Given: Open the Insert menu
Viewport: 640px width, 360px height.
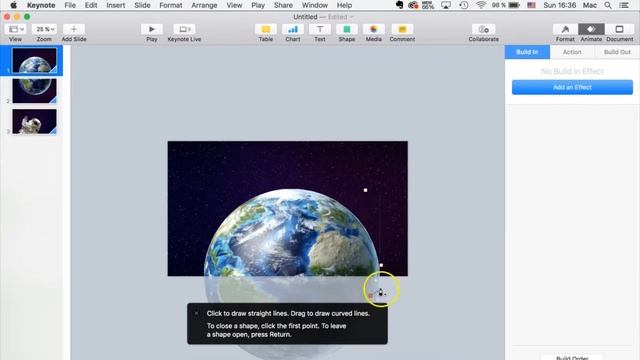Looking at the screenshot, I should (x=116, y=5).
